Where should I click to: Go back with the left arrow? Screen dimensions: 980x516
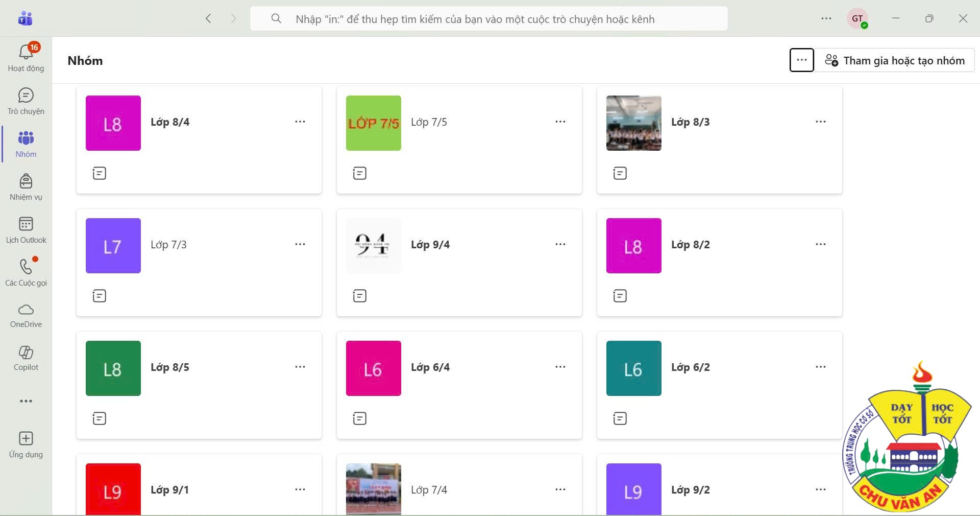208,18
